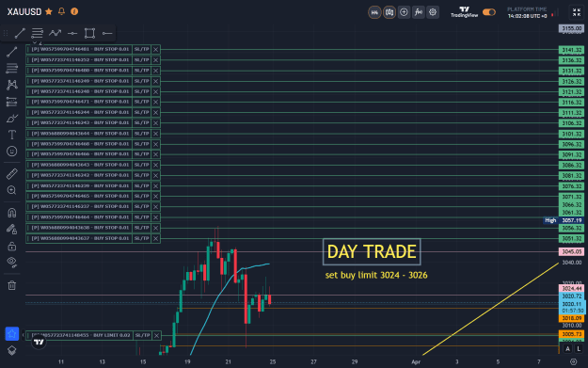588x368 pixels.
Task: Select the zoom in magnifier tool
Action: tap(12, 190)
